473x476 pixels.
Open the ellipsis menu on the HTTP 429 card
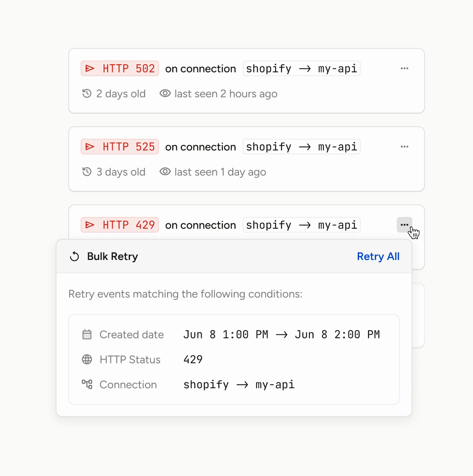(404, 225)
